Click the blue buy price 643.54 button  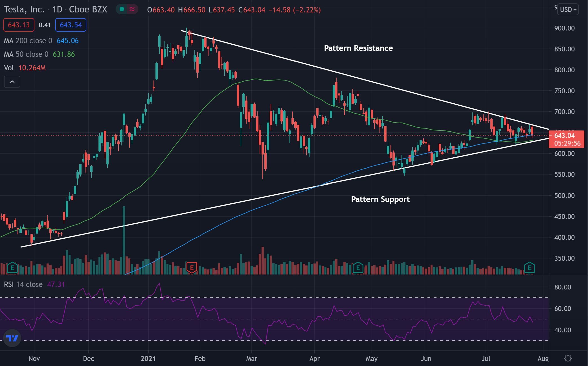click(71, 25)
